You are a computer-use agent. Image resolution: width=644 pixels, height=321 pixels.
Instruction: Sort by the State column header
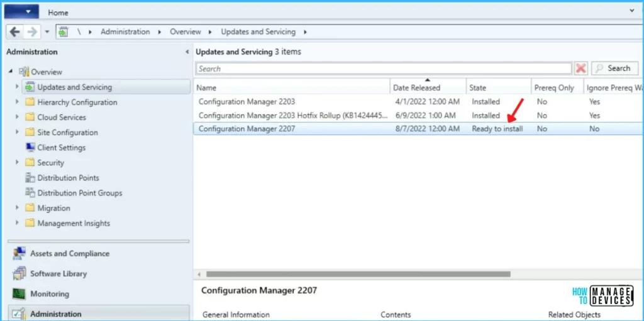(x=499, y=87)
